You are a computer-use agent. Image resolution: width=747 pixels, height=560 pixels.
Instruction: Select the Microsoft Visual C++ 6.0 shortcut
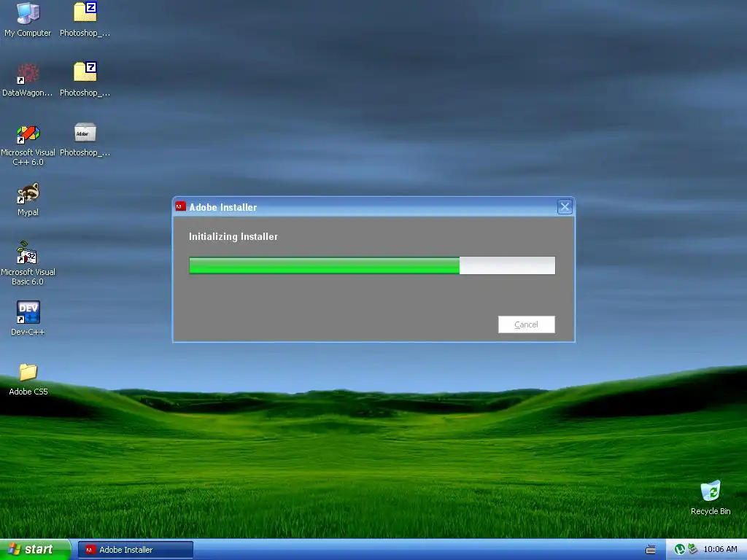click(x=28, y=145)
